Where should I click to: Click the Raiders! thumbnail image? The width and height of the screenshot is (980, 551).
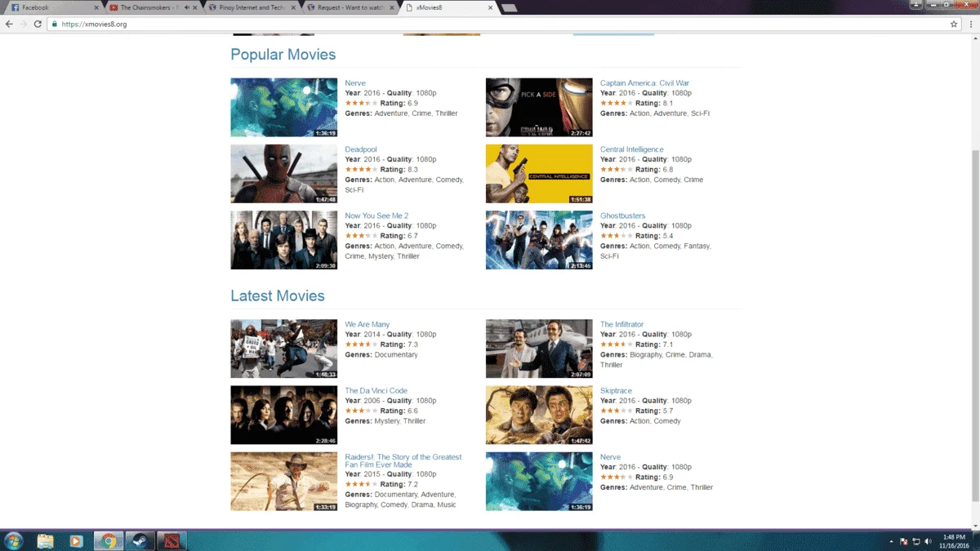point(283,481)
